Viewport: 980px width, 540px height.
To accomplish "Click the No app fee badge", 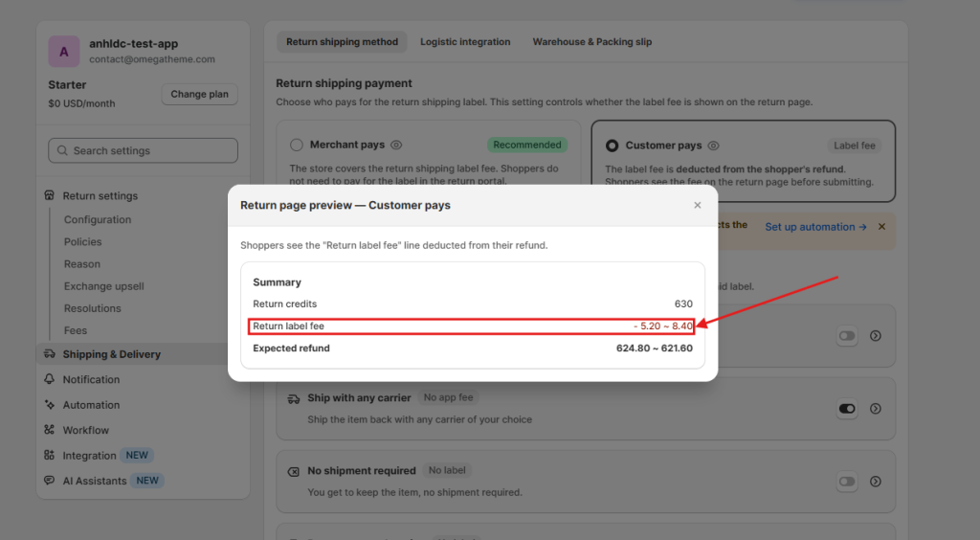I will pyautogui.click(x=448, y=397).
